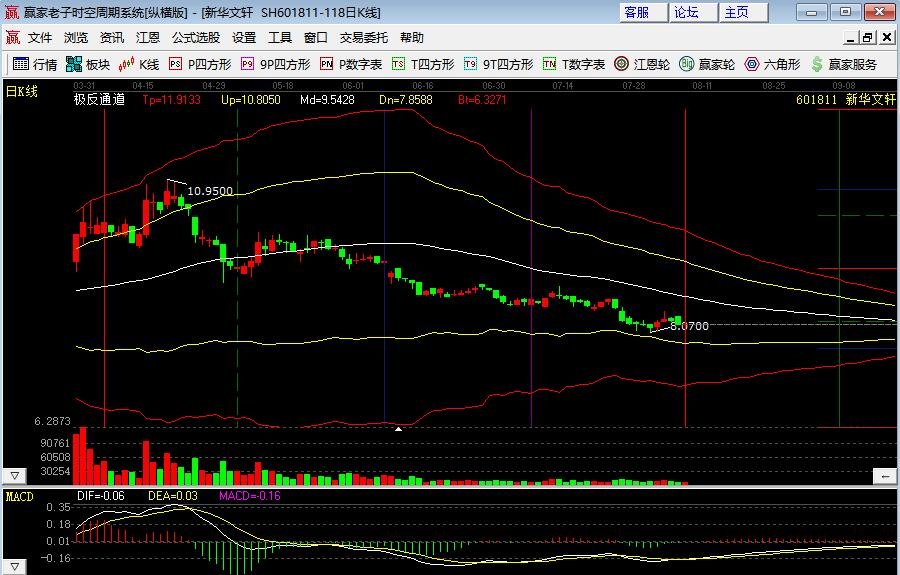Open the 9P四方形 tool
Image resolution: width=900 pixels, height=575 pixels.
[276, 64]
